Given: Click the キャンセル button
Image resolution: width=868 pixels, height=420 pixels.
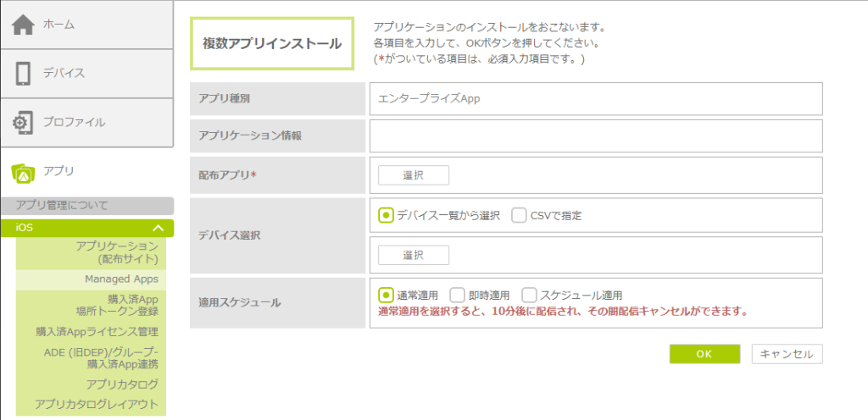Looking at the screenshot, I should coord(787,354).
